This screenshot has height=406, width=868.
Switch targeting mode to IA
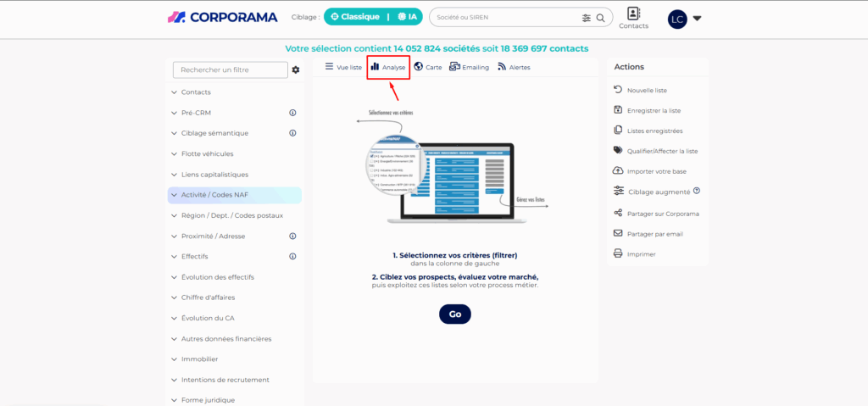tap(407, 17)
